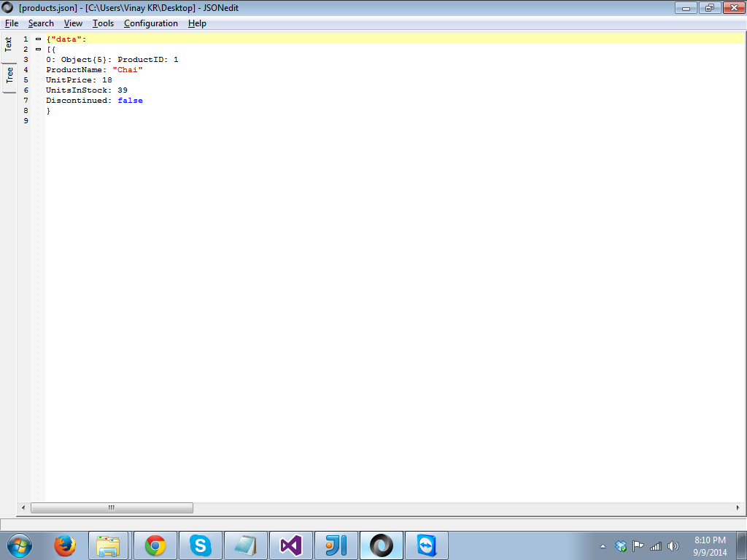Restore down the JSONedit window

[709, 7]
